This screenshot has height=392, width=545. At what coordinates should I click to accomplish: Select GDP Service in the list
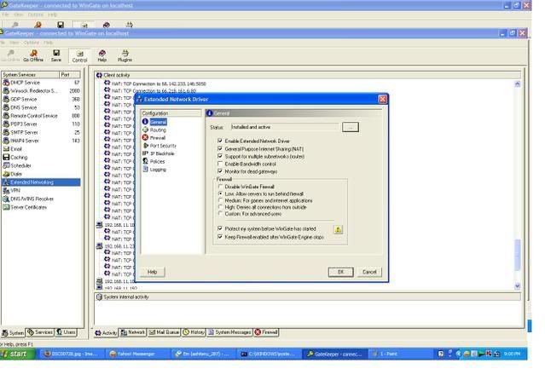coord(41,100)
